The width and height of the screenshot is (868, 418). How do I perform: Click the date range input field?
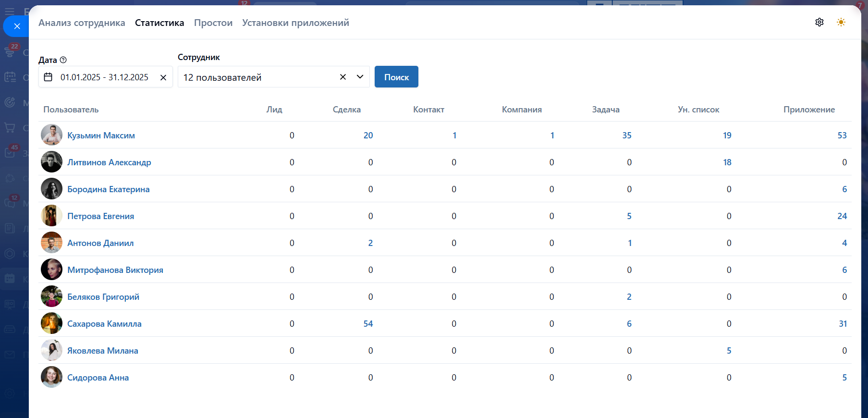104,77
